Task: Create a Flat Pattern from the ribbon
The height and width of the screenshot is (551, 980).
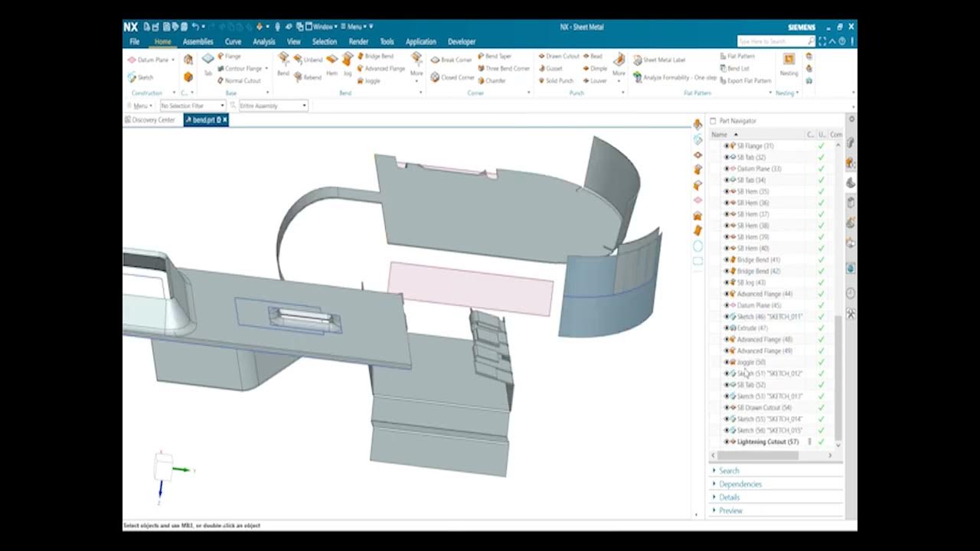Action: coord(737,56)
